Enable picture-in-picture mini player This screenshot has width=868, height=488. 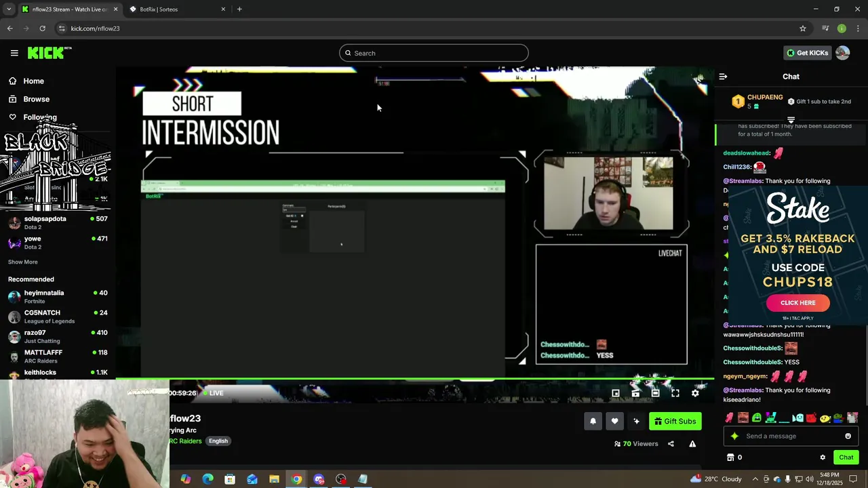(616, 393)
